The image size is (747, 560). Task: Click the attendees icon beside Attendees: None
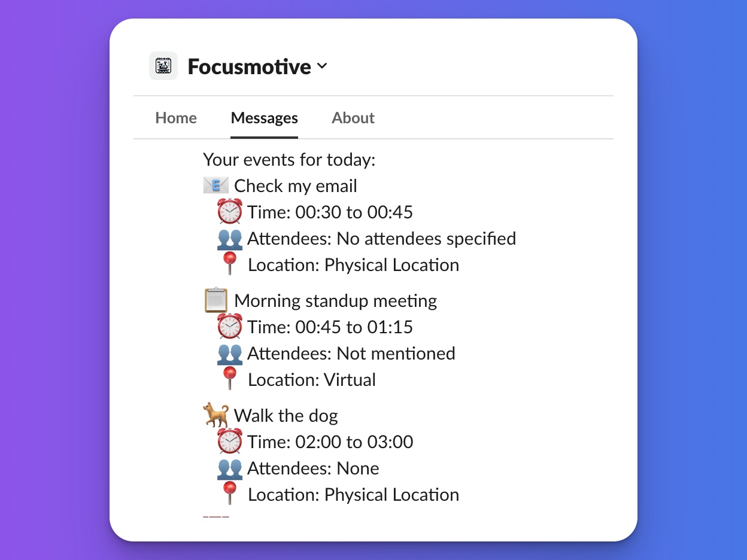(229, 468)
